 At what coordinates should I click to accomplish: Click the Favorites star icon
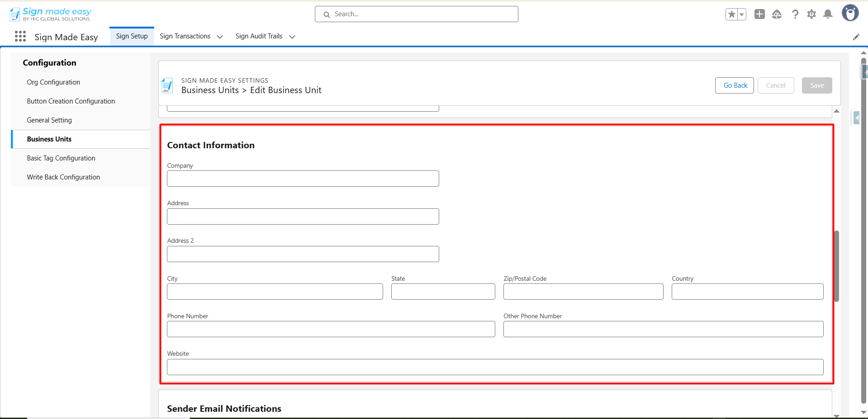(731, 14)
